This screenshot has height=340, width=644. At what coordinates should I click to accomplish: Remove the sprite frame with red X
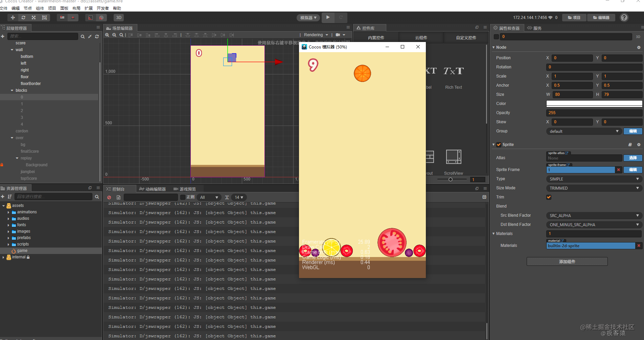click(619, 170)
